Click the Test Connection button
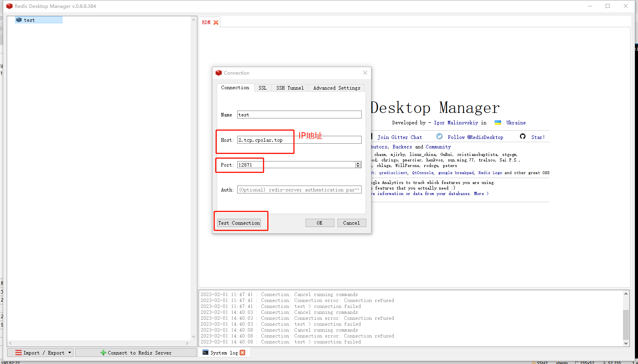 click(239, 223)
